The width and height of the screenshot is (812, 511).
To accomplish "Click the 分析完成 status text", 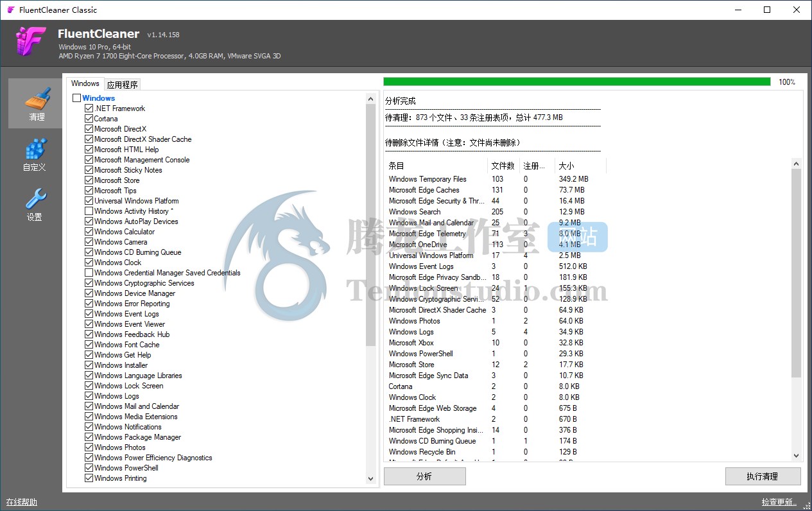I will tap(401, 101).
